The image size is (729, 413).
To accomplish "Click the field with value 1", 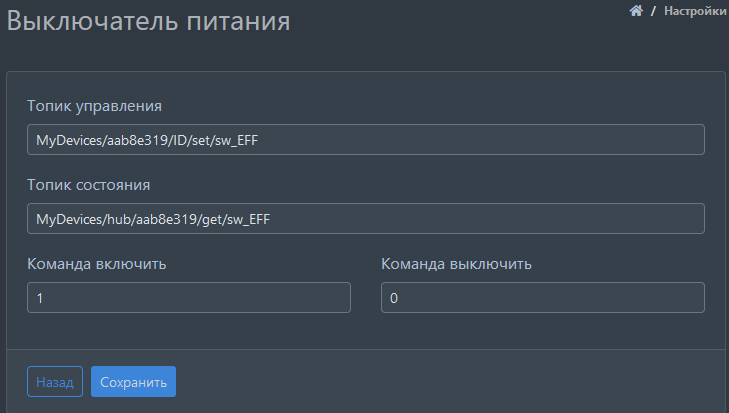I will coord(189,298).
